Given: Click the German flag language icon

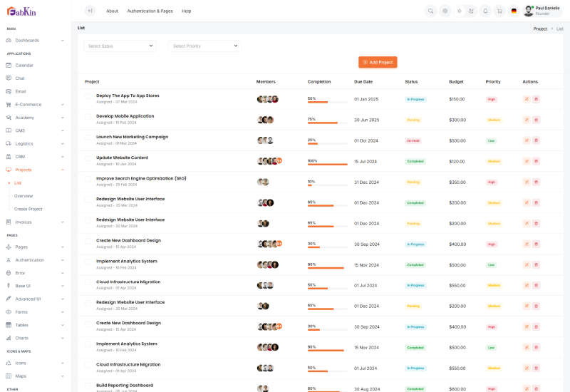Looking at the screenshot, I should click(x=514, y=11).
